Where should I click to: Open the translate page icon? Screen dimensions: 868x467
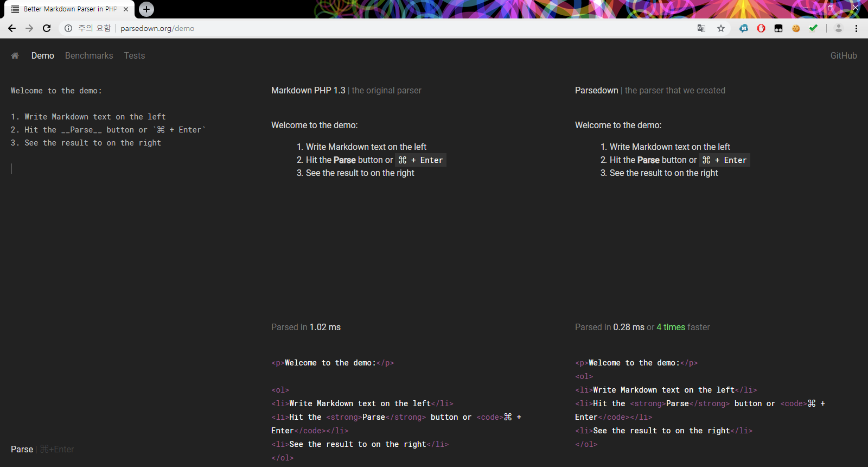pos(701,28)
